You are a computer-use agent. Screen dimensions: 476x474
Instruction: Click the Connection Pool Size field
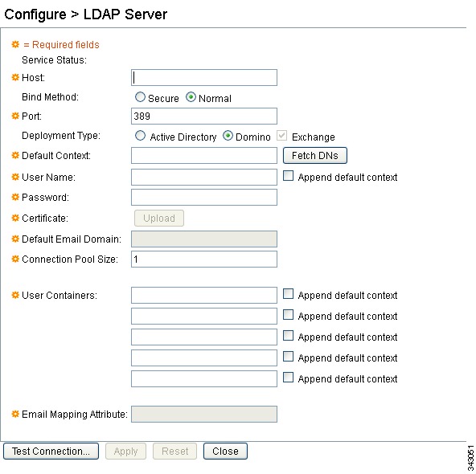204,259
